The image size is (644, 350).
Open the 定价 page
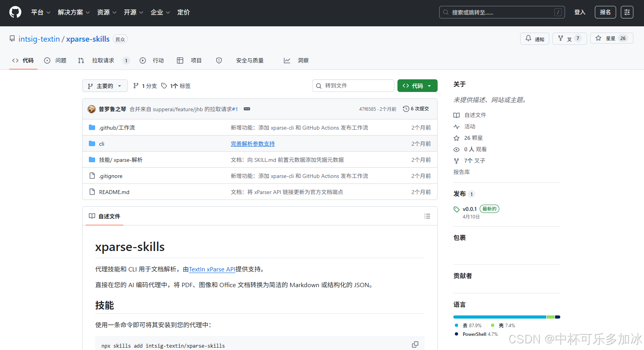point(183,12)
